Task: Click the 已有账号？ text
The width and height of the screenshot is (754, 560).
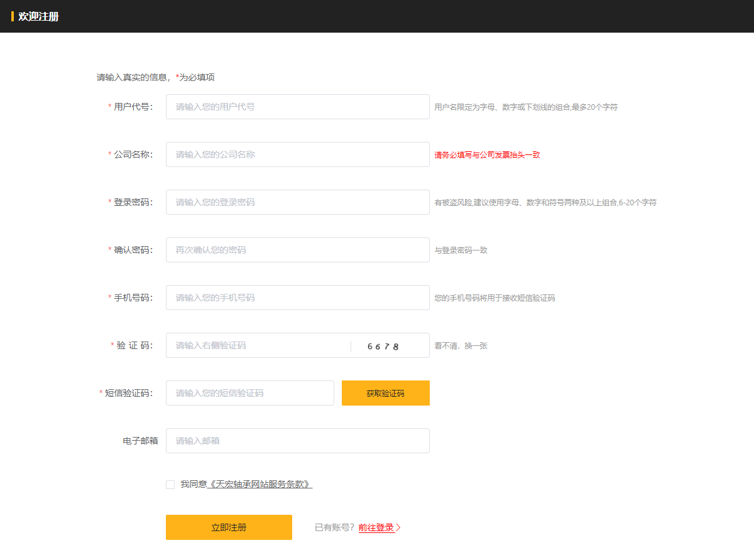Action: 334,527
